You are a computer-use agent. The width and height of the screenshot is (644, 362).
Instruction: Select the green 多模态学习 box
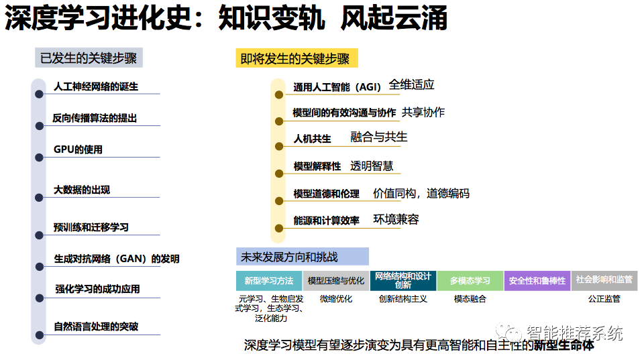tap(470, 281)
